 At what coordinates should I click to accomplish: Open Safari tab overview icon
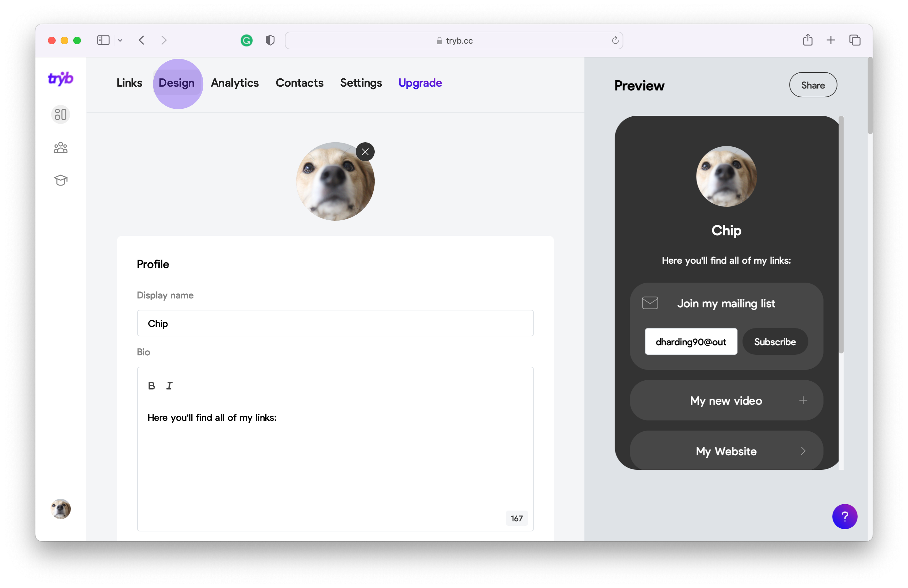click(x=855, y=40)
